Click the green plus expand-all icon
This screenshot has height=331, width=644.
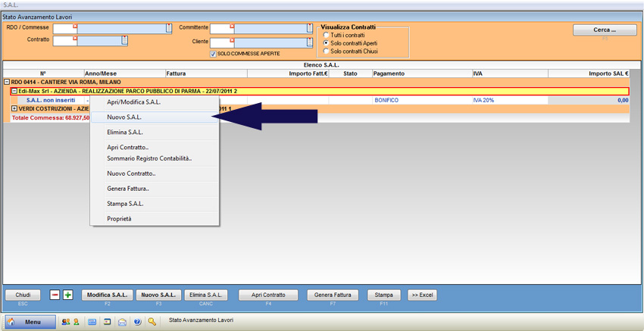68,295
